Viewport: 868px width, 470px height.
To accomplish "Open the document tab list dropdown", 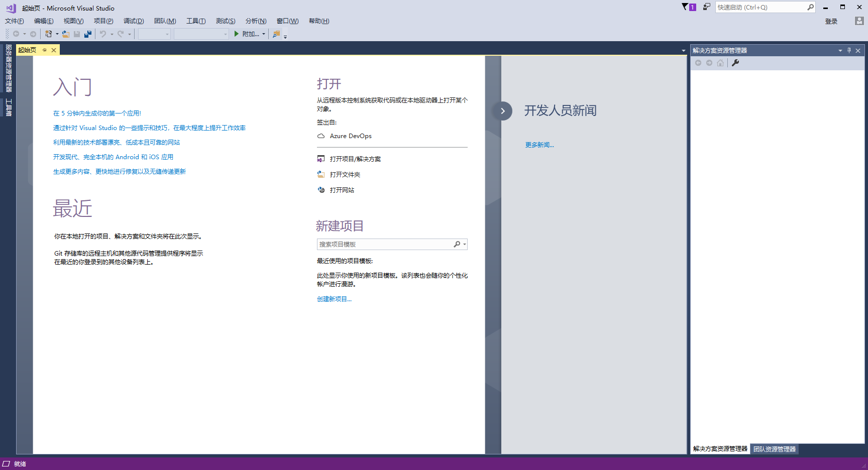I will (683, 51).
